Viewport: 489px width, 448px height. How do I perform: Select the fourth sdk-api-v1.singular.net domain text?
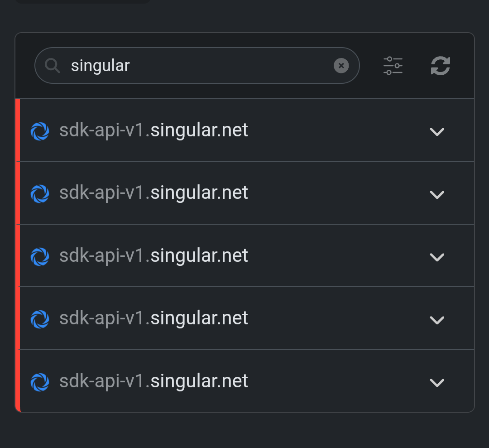[153, 318]
